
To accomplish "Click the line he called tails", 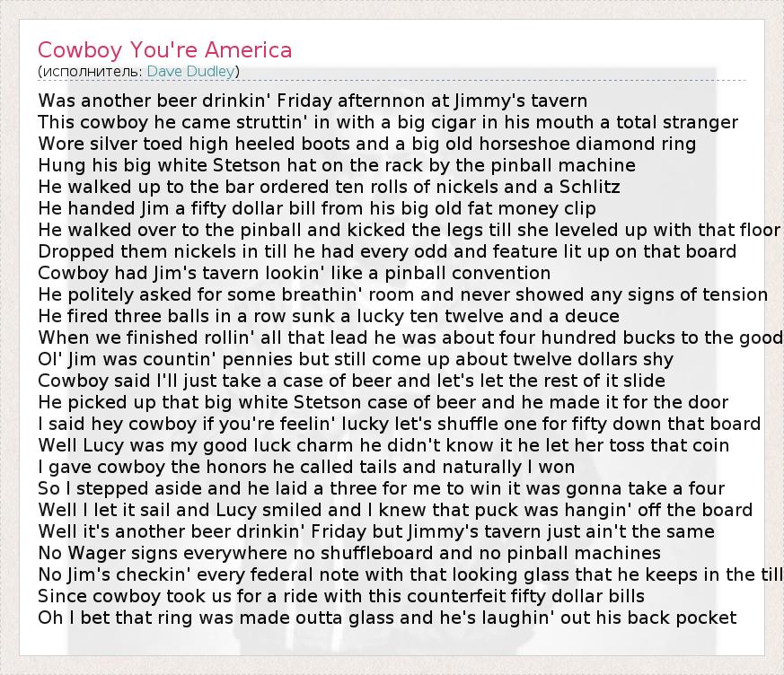I will (x=306, y=467).
